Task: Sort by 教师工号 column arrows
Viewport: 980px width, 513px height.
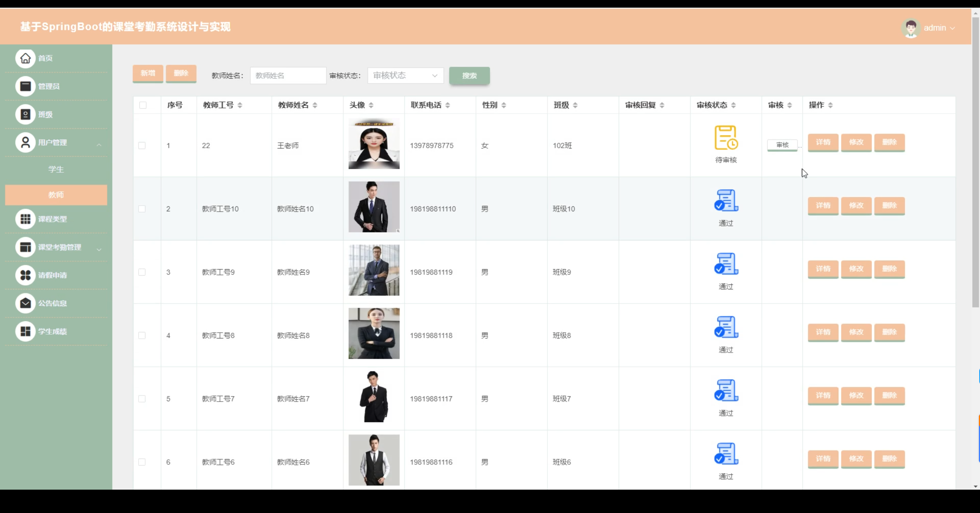Action: pyautogui.click(x=240, y=105)
